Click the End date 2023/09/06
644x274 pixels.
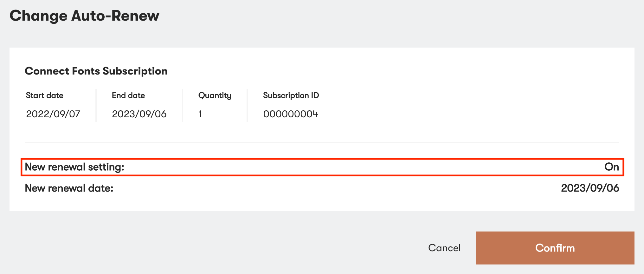pyautogui.click(x=139, y=114)
